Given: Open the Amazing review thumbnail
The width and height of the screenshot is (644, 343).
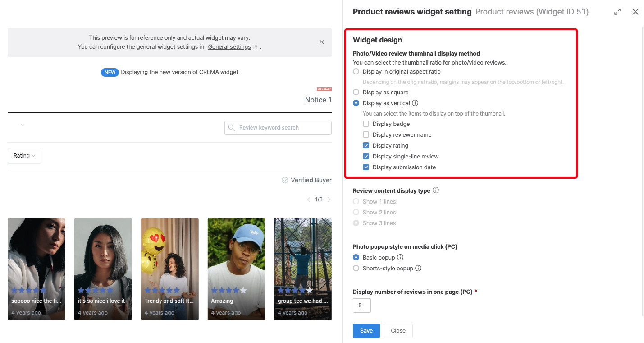Looking at the screenshot, I should pos(236,269).
